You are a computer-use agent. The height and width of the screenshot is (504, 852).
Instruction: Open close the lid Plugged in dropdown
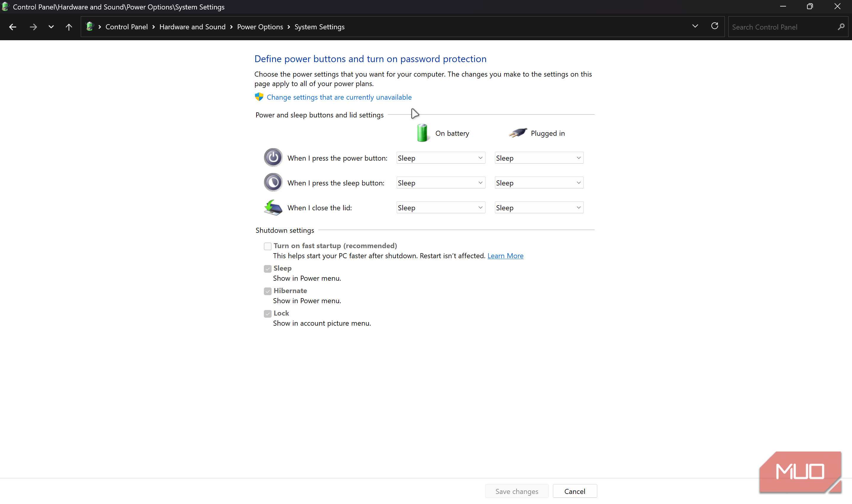tap(539, 208)
